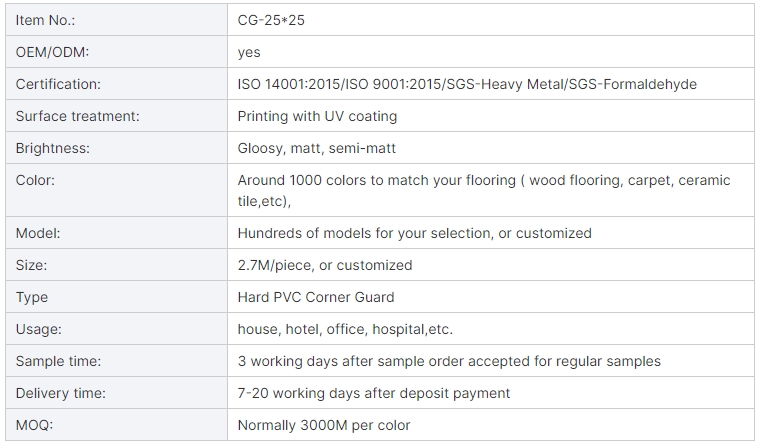Screen dimensions: 760x446
Task: Click 'Printing with UV coating' value
Action: click(x=317, y=116)
